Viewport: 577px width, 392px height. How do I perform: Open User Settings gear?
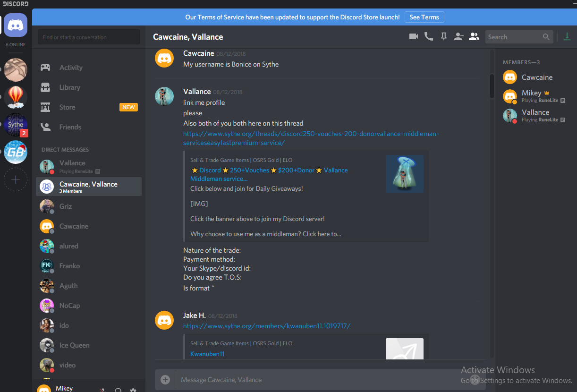pyautogui.click(x=133, y=390)
